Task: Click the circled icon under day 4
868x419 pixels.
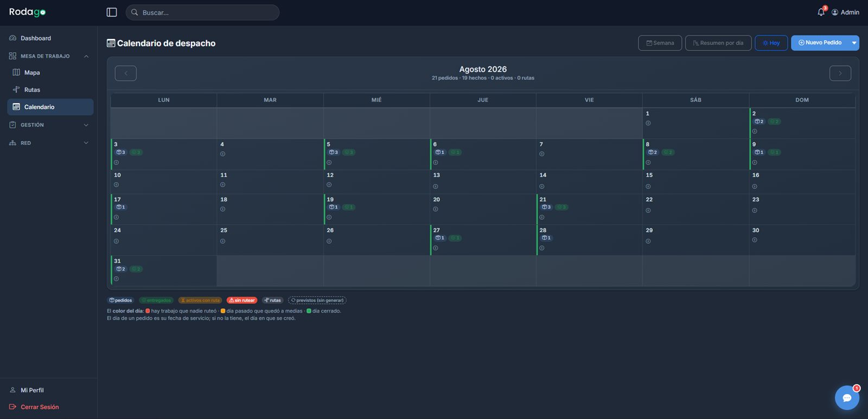Action: [x=222, y=154]
